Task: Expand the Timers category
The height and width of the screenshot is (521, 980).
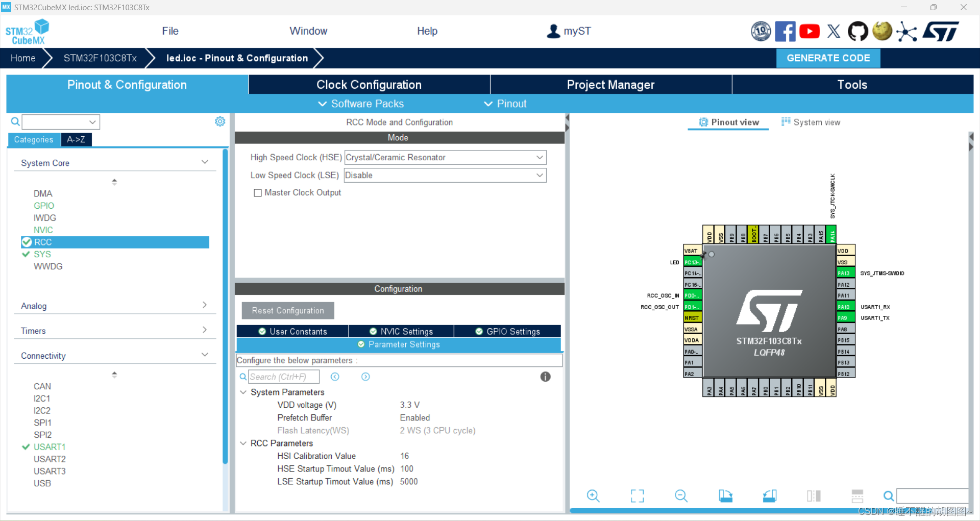Action: tap(205, 330)
